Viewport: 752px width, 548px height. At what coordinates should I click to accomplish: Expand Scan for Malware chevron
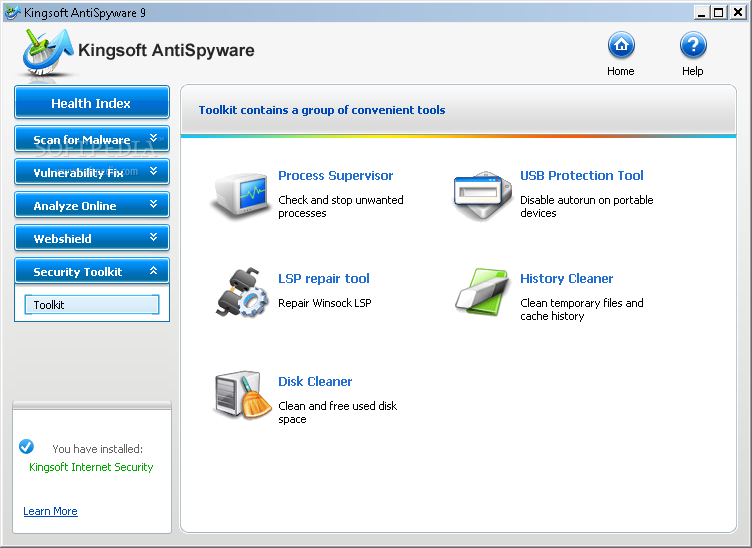click(x=153, y=138)
